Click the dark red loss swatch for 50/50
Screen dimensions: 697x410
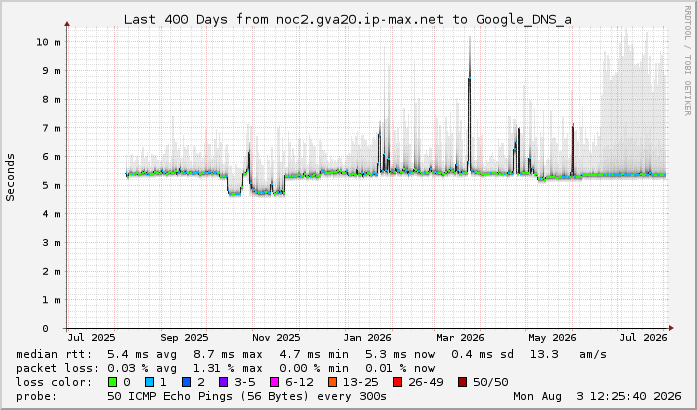point(462,382)
